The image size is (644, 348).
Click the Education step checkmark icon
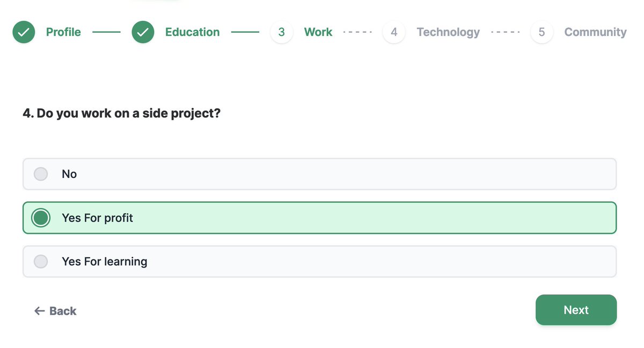(143, 32)
